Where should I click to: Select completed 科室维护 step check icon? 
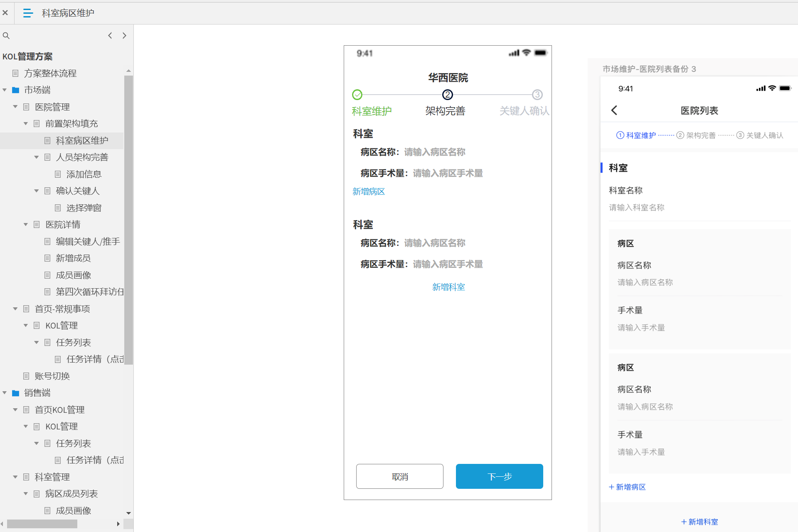pos(357,95)
